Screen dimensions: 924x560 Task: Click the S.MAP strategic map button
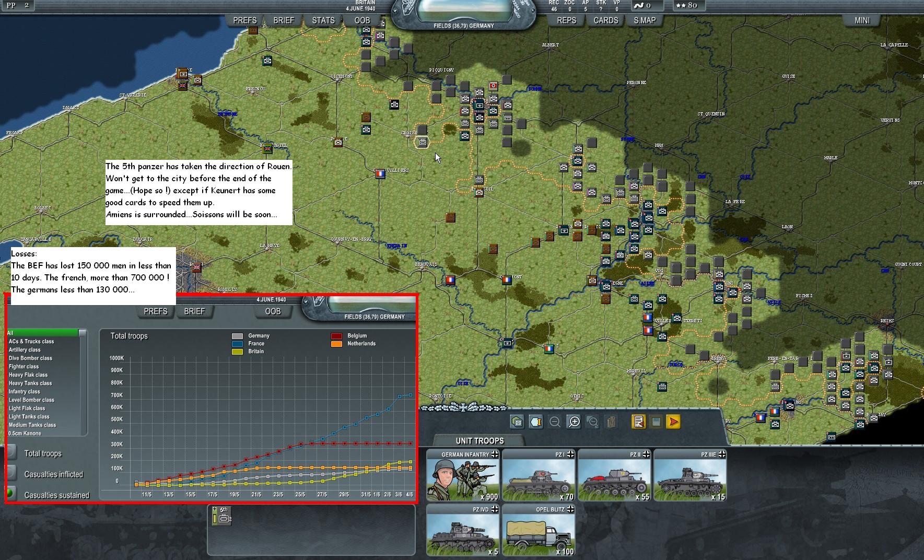point(645,20)
